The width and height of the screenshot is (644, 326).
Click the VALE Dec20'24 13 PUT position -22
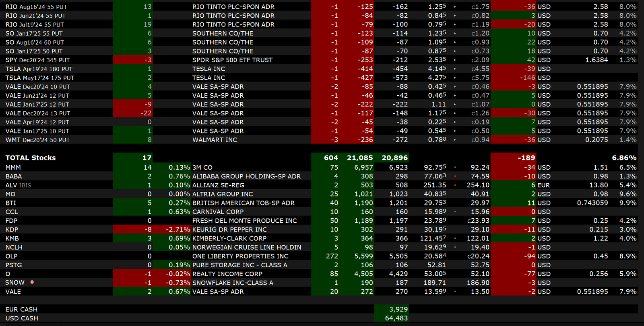pos(146,113)
